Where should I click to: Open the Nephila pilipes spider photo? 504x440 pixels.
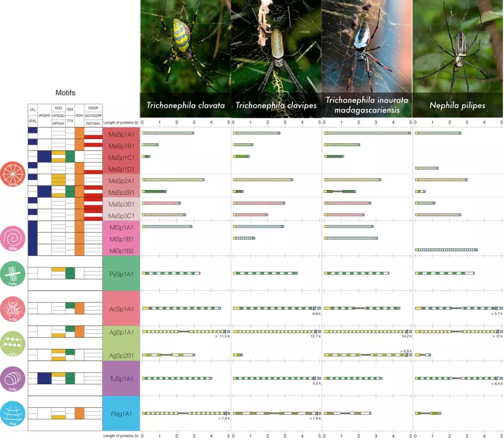(458, 47)
